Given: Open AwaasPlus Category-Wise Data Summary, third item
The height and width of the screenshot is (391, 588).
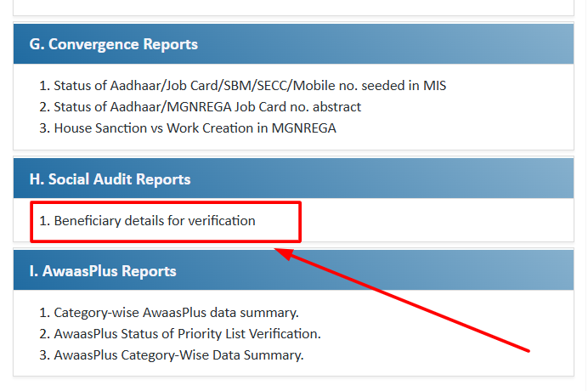Looking at the screenshot, I should 178,355.
